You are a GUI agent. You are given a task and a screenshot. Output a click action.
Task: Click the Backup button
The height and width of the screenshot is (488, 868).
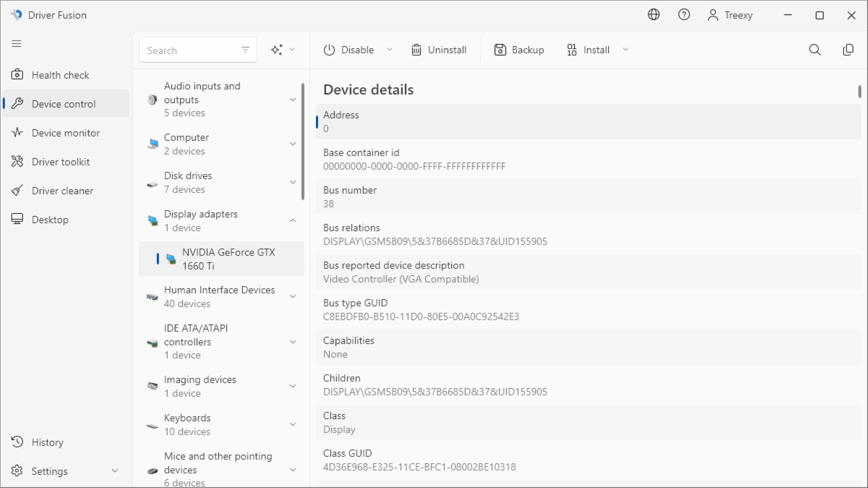click(519, 50)
